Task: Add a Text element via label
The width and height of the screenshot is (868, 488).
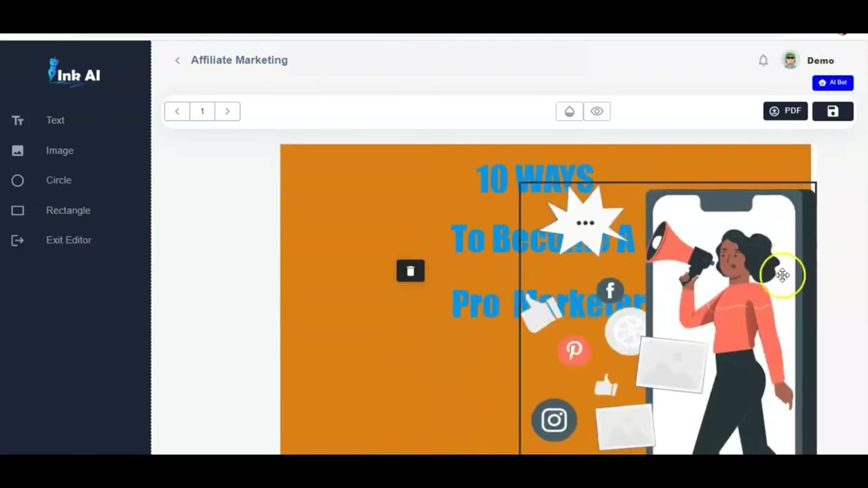Action: [x=56, y=120]
